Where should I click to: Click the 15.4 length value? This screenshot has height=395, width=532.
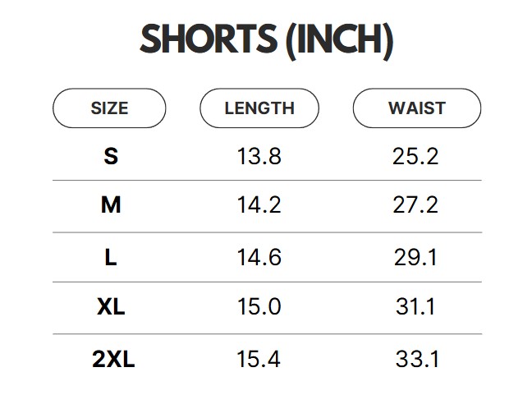pyautogui.click(x=259, y=359)
